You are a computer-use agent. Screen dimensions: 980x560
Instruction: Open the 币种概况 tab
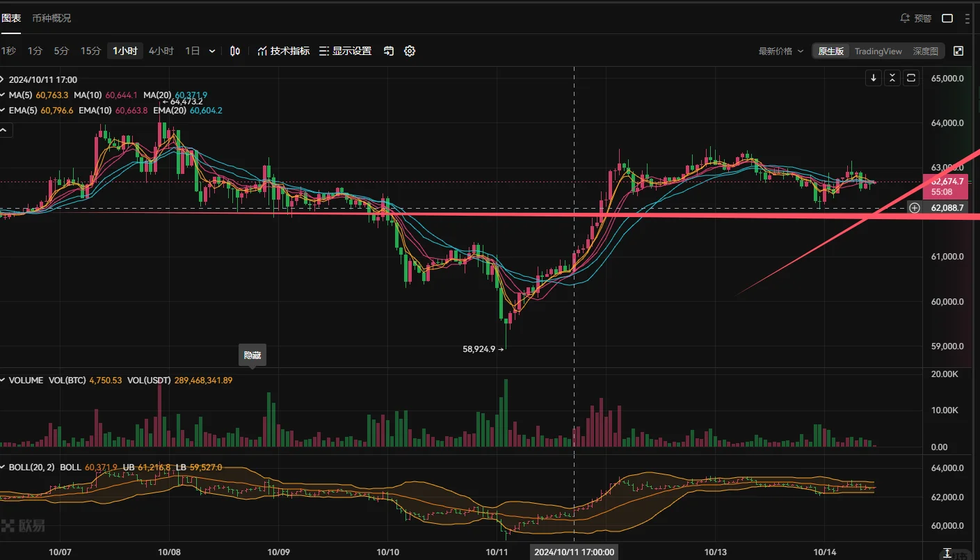[x=51, y=18]
